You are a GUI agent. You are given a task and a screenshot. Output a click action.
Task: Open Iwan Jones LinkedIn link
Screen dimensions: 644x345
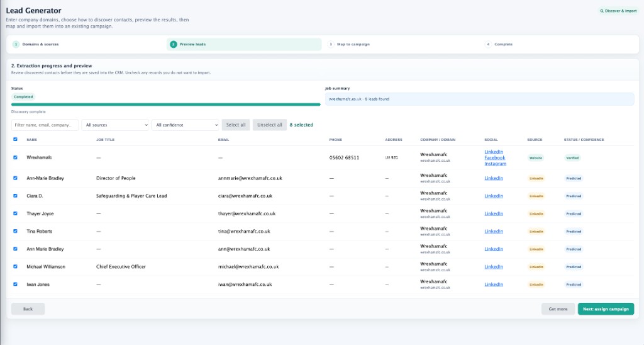coord(494,284)
